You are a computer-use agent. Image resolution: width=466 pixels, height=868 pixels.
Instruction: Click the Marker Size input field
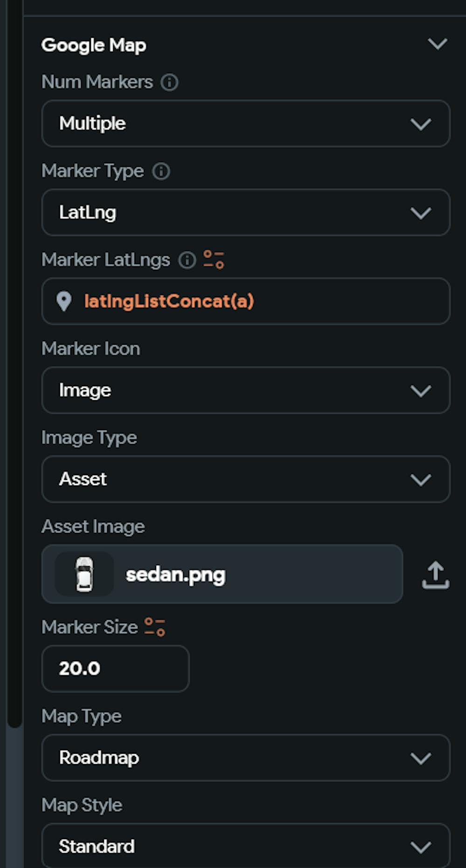click(115, 669)
